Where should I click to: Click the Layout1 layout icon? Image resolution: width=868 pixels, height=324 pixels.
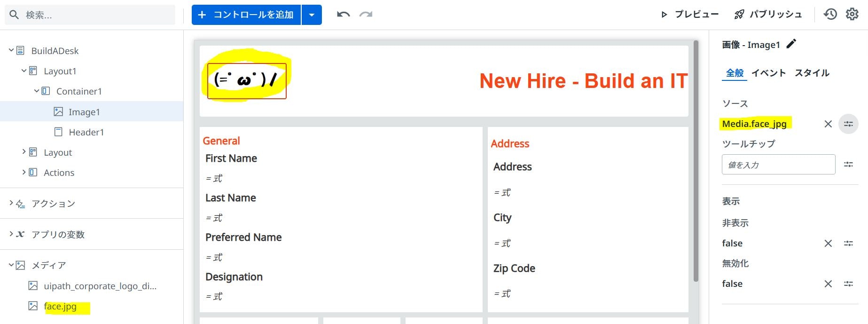point(33,71)
